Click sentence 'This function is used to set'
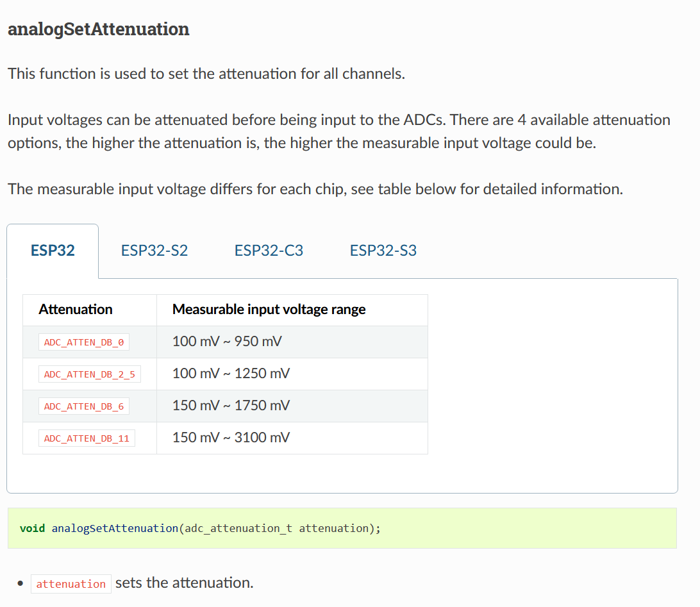Screen dimensions: 700x607 pos(206,74)
